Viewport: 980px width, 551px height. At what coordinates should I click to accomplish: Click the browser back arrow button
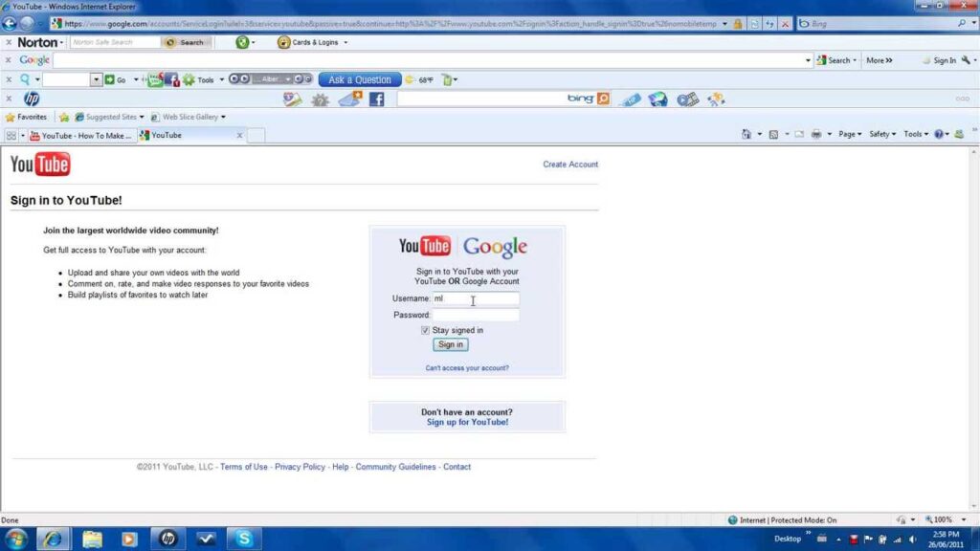coord(10,23)
